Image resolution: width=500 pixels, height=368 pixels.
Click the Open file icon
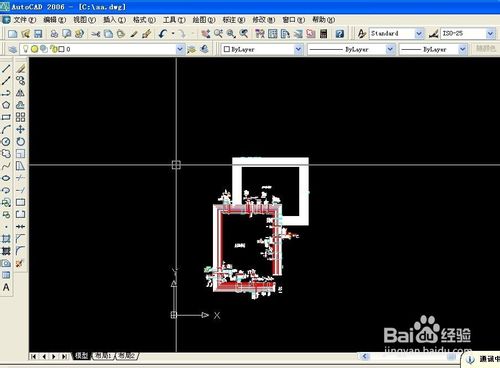pos(25,34)
